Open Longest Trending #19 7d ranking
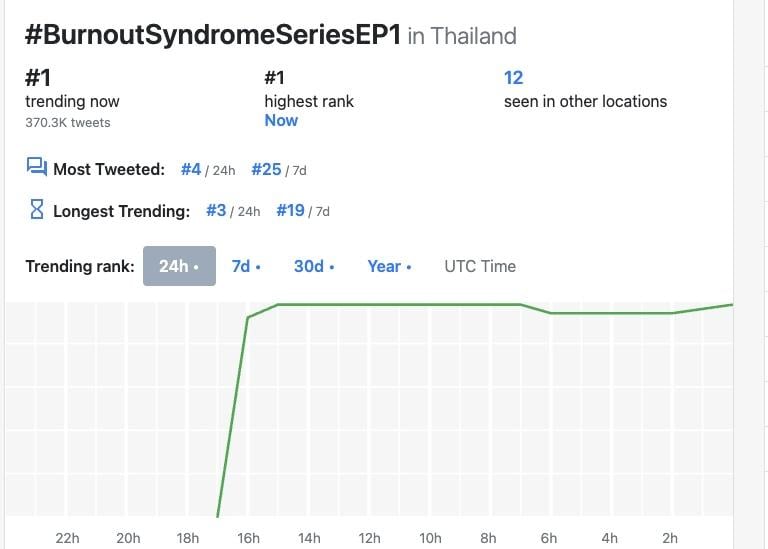 pyautogui.click(x=291, y=211)
